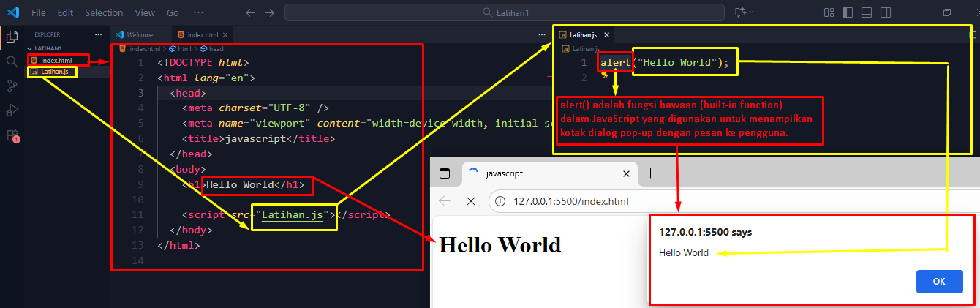The height and width of the screenshot is (308, 980).
Task: Open Run and Debug view
Action: [x=12, y=110]
